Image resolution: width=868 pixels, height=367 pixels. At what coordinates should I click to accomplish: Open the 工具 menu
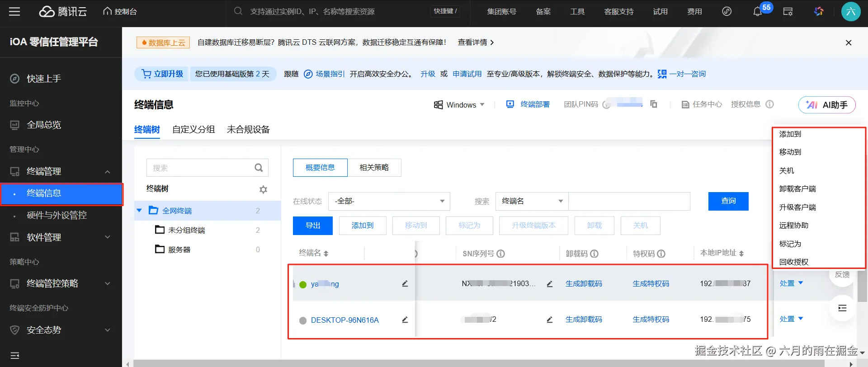(577, 11)
